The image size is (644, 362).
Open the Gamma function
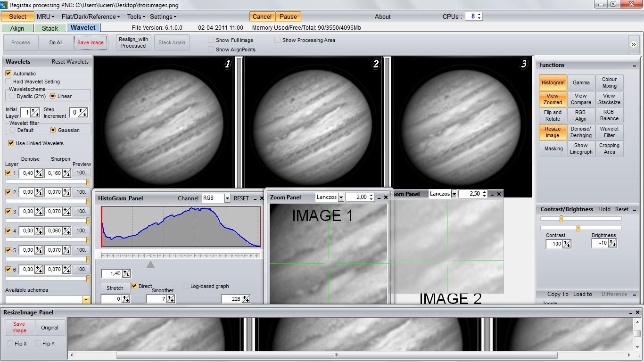click(x=581, y=82)
